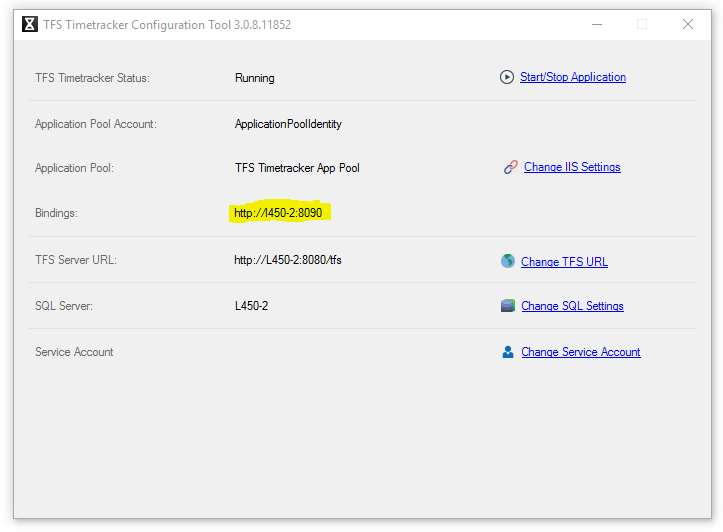Click the chain link icon for IIS settings
723x532 pixels.
[x=510, y=167]
